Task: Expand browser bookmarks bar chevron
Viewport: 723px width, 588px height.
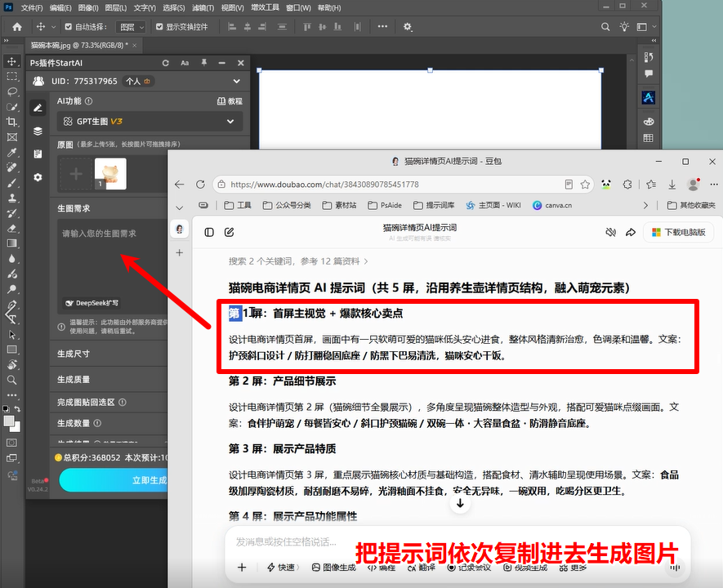Action: pos(180,207)
